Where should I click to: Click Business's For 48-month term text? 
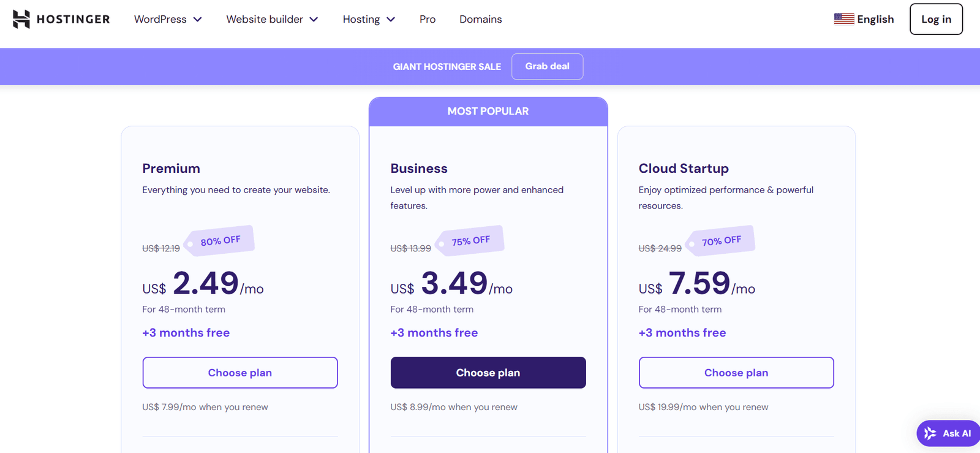[432, 310]
